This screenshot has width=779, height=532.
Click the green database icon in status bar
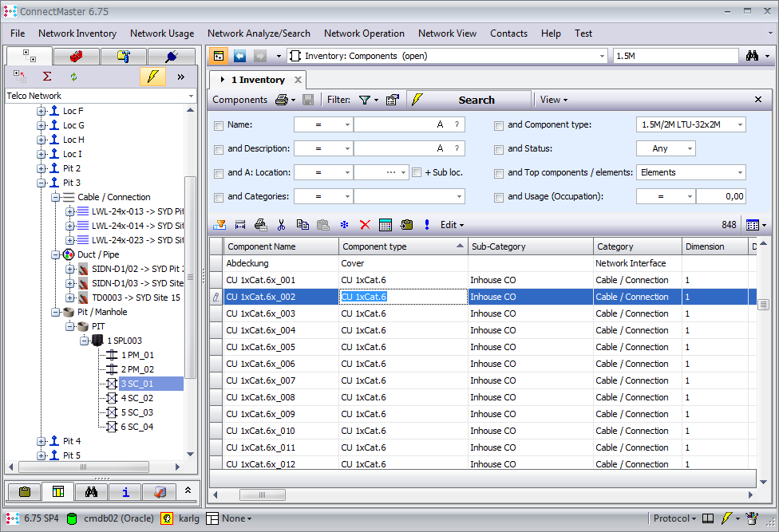[72, 518]
